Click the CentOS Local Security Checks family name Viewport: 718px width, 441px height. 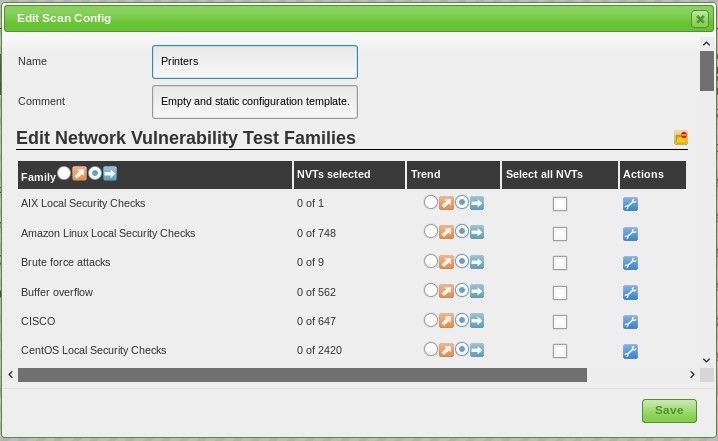pos(93,350)
